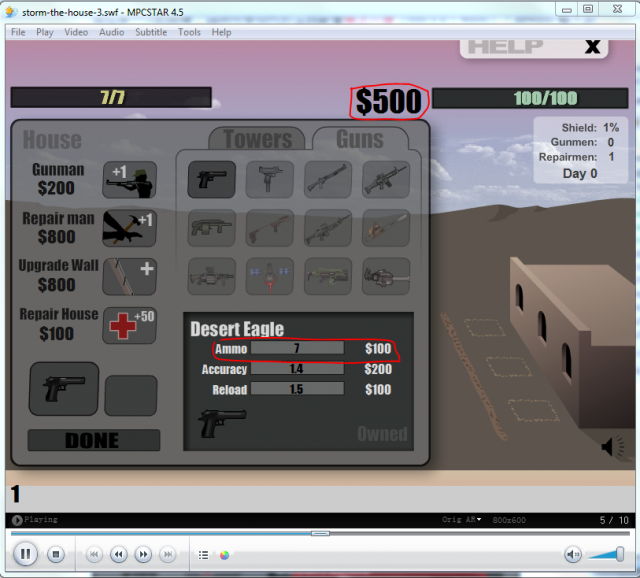Click the Day 0 label
640x578 pixels.
(x=580, y=173)
